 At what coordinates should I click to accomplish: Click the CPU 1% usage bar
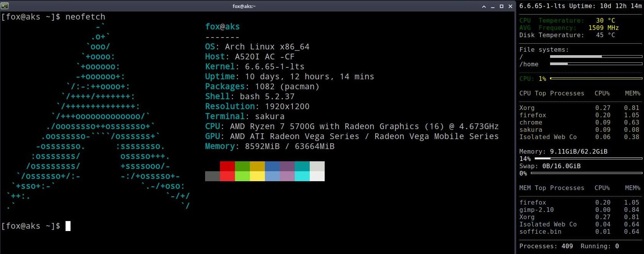(x=596, y=79)
